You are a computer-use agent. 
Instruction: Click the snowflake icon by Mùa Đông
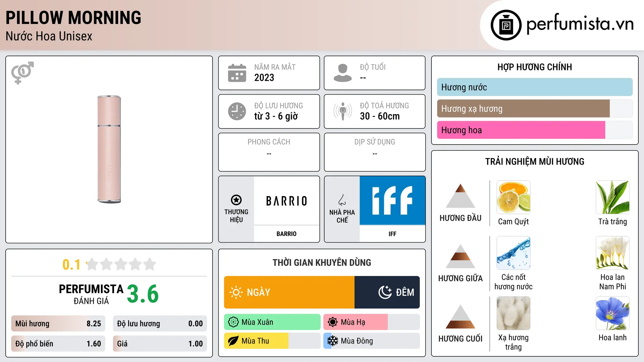pyautogui.click(x=333, y=341)
